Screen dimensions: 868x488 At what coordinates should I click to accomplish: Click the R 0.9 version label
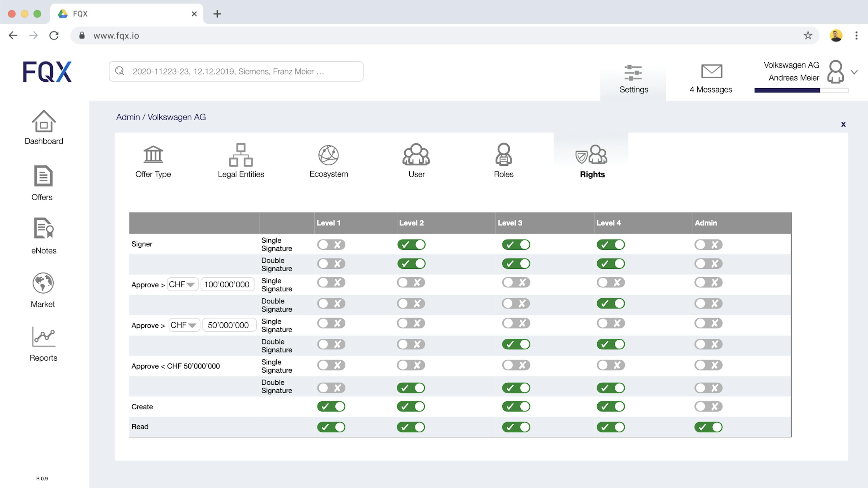pos(42,478)
